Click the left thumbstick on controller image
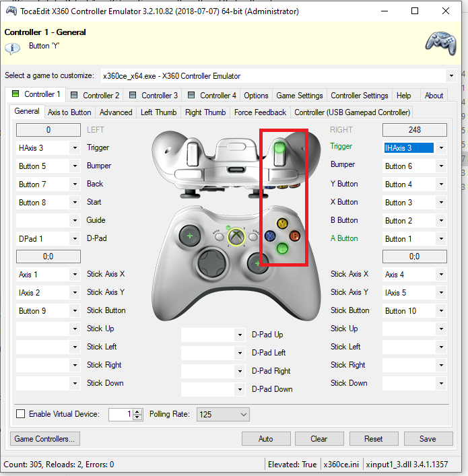This screenshot has height=476, width=468. click(190, 236)
